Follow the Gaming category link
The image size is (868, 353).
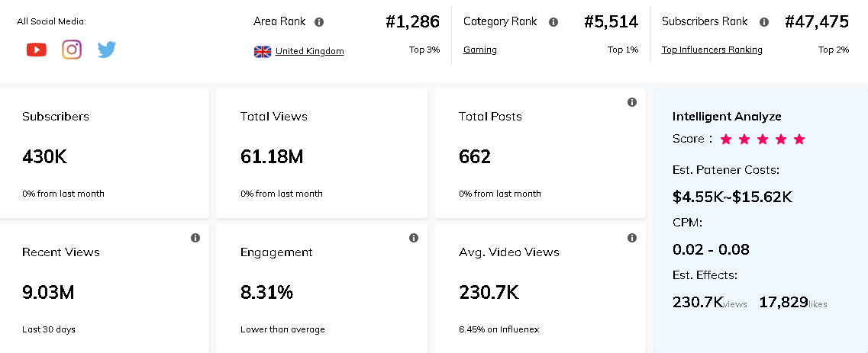pyautogui.click(x=479, y=50)
